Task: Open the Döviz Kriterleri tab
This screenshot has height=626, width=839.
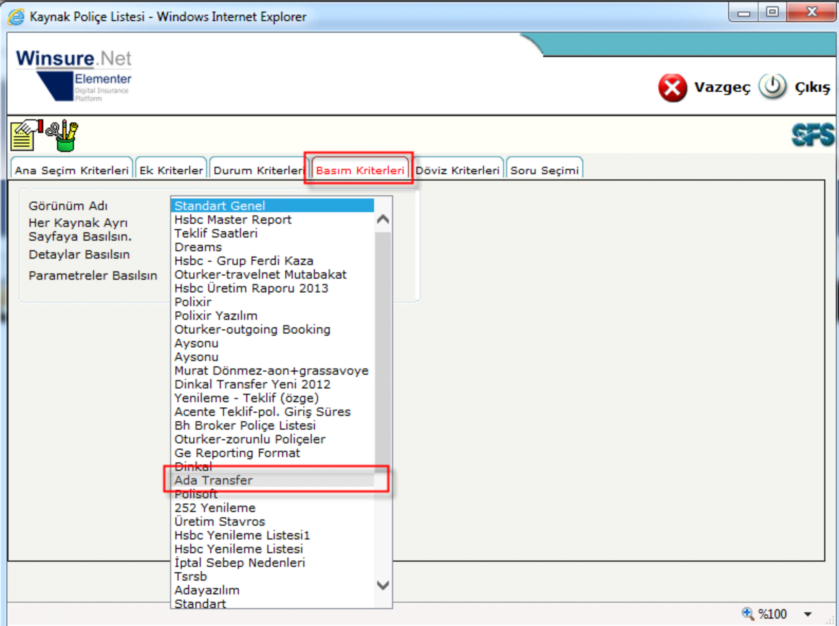Action: coord(457,170)
